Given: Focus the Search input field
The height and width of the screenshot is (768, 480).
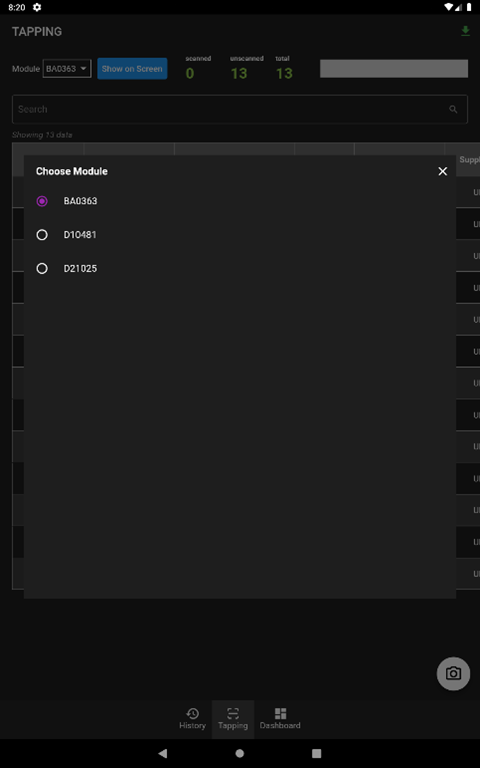Looking at the screenshot, I should pyautogui.click(x=240, y=109).
